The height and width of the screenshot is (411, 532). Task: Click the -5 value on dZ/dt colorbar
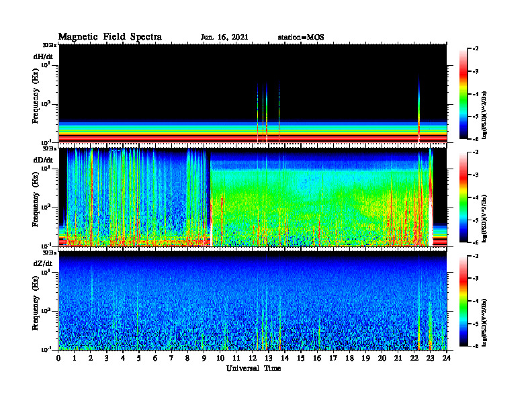pyautogui.click(x=476, y=324)
